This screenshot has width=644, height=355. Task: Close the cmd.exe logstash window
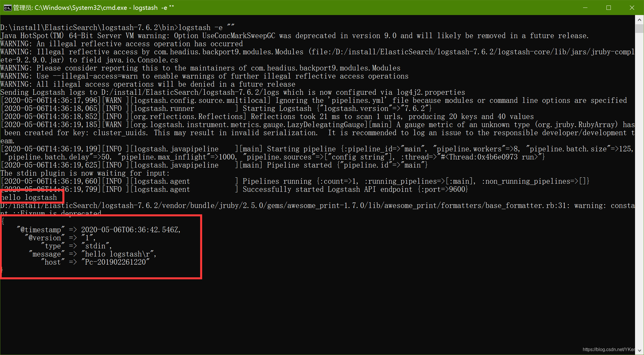632,8
